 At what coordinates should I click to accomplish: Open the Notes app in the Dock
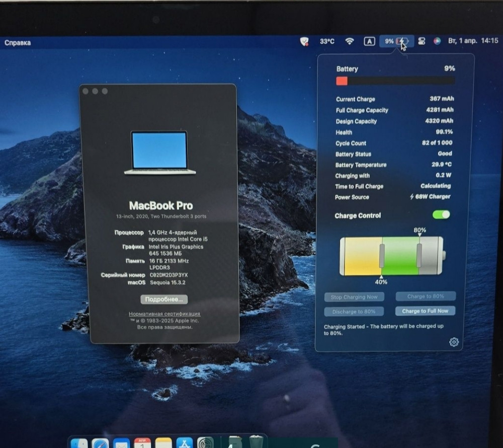[x=163, y=443]
